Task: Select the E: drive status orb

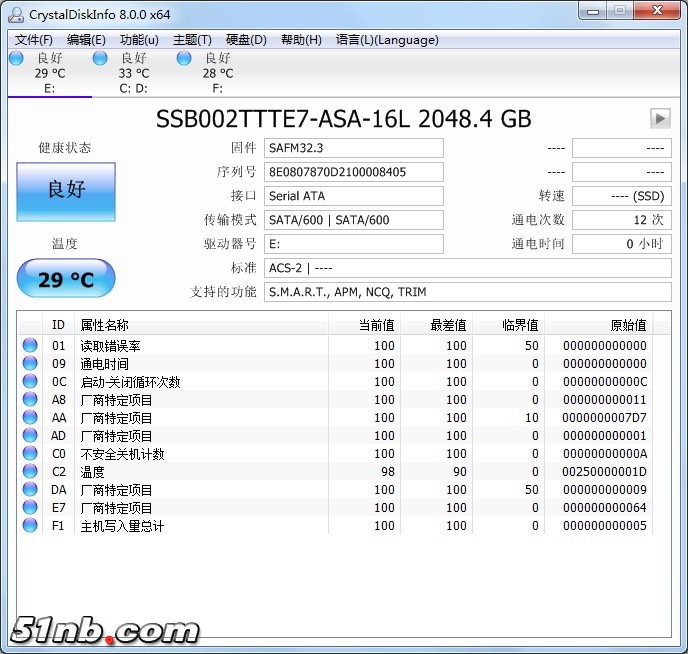Action: coord(16,59)
